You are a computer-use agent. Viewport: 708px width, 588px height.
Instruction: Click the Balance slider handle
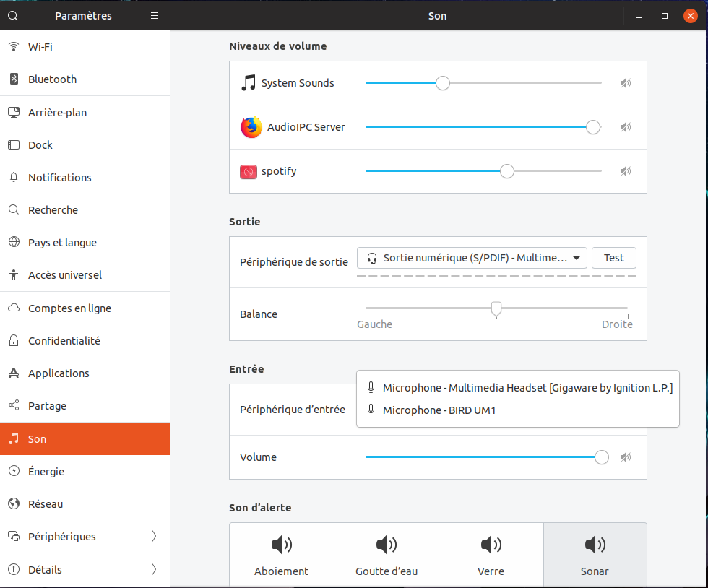pos(496,309)
